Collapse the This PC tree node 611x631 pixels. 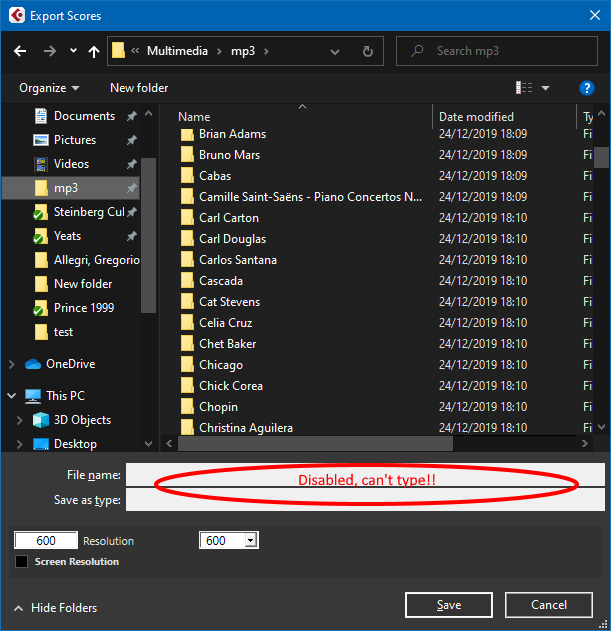point(12,396)
